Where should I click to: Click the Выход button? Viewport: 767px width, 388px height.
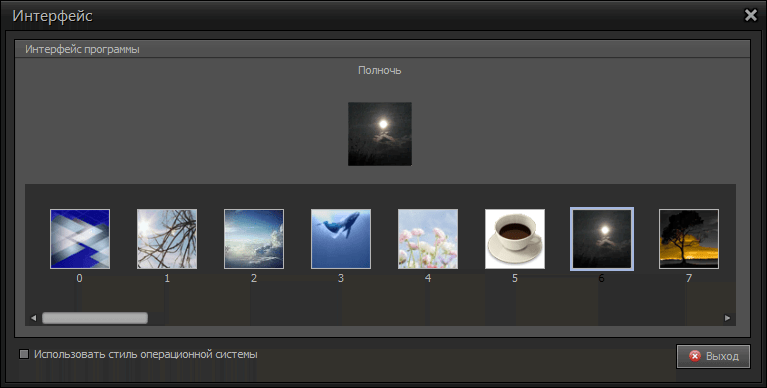click(713, 356)
